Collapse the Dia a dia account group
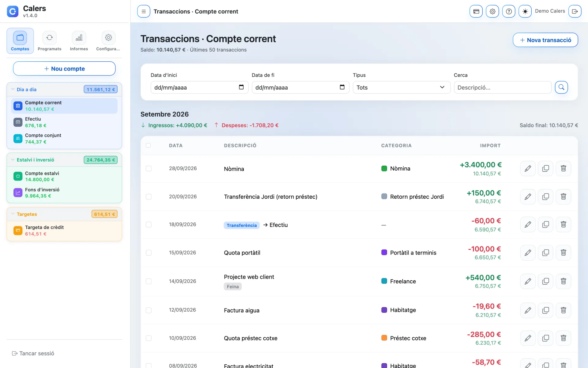The image size is (588, 368). tap(13, 89)
